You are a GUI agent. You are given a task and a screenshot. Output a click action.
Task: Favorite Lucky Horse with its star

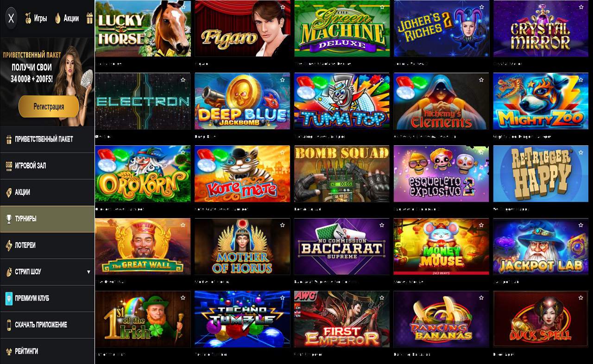(x=183, y=7)
